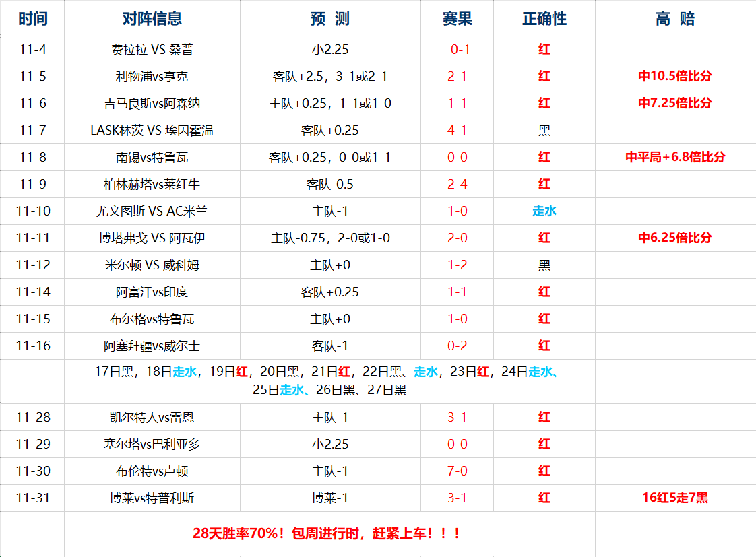
Task: Click prediction 客队-0.5
Action: (x=329, y=184)
